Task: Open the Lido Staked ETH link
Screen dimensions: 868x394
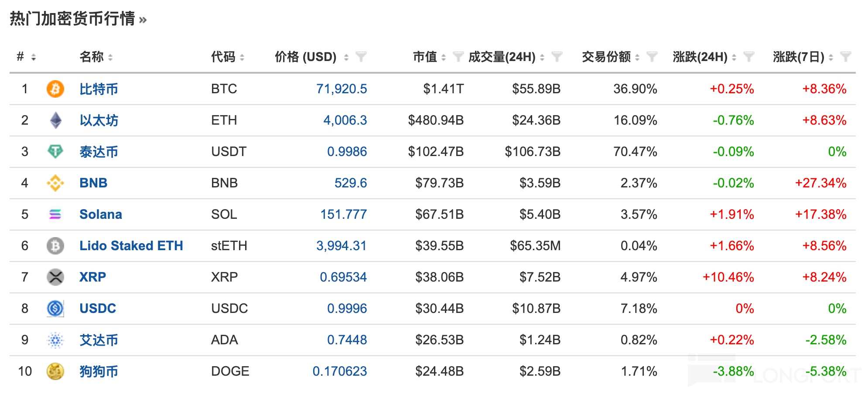Action: coord(131,246)
